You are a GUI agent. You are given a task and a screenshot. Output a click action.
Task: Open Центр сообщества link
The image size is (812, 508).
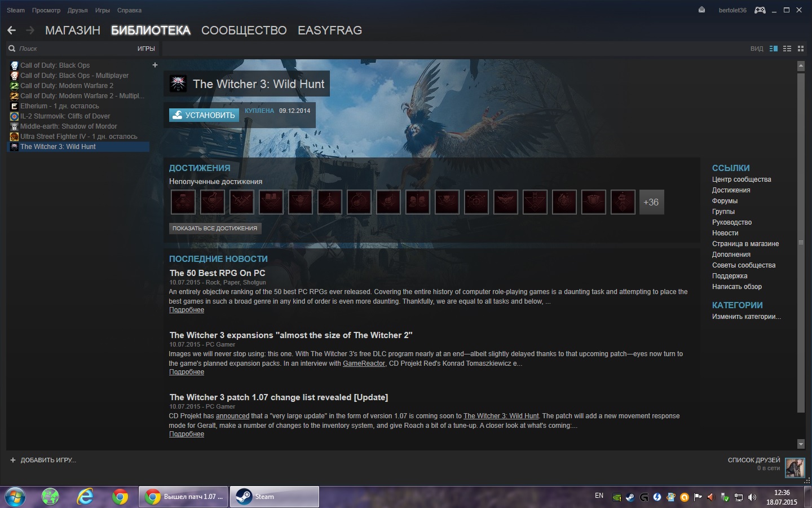click(742, 179)
